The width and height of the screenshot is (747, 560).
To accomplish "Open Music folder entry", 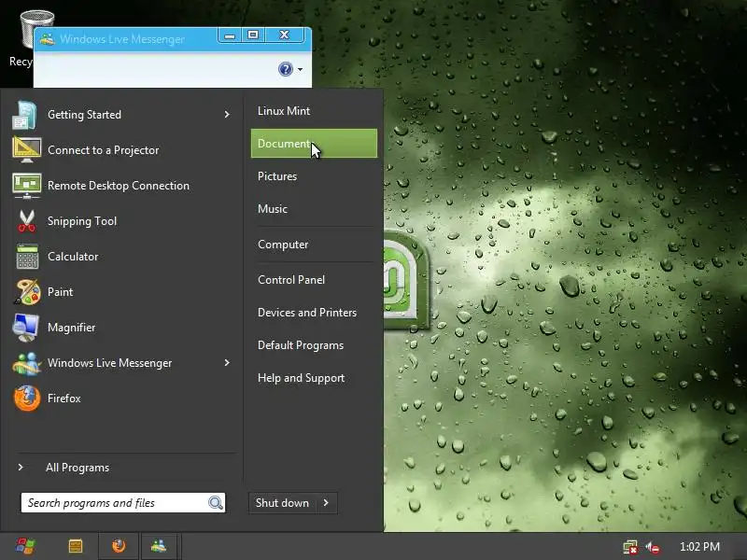I will point(314,209).
